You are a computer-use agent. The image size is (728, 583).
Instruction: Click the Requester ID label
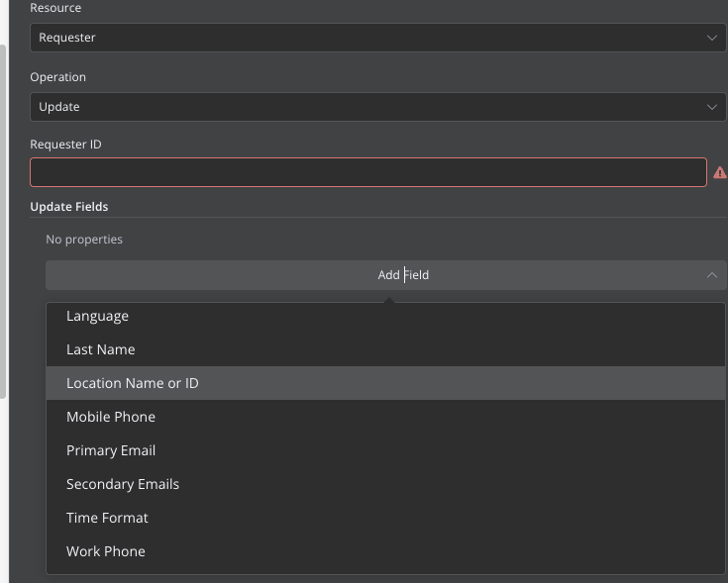click(65, 145)
